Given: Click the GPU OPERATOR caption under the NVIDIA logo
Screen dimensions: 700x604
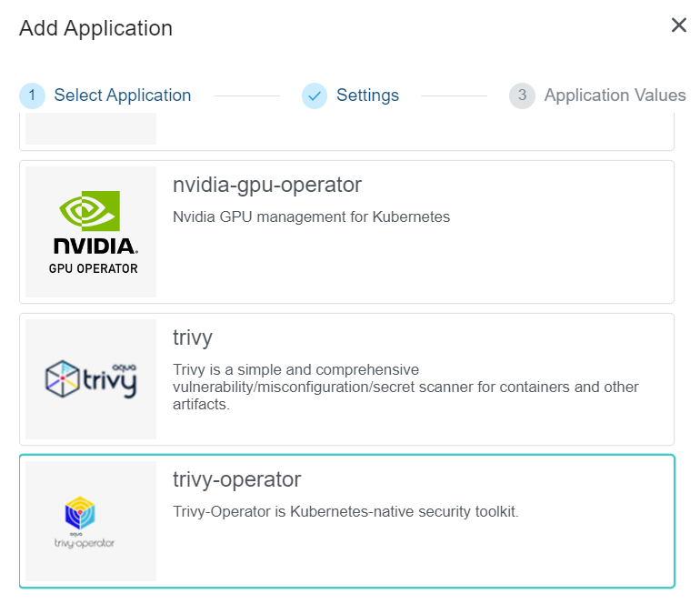Looking at the screenshot, I should pyautogui.click(x=94, y=268).
